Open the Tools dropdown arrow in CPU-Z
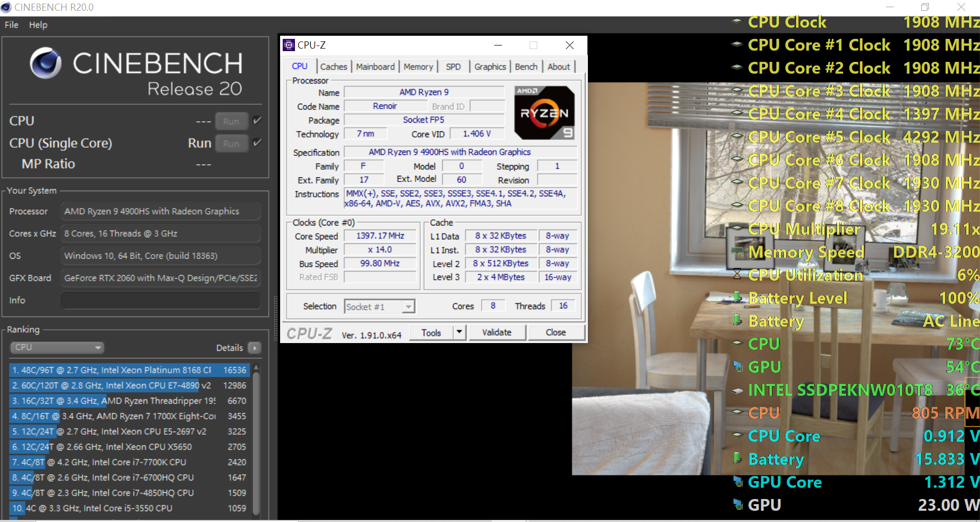Viewport: 980px width, 522px height. pyautogui.click(x=459, y=332)
